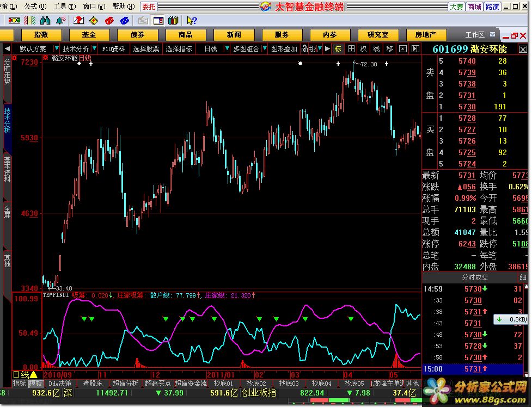Click the yellow diamond arrow icon
Screen dimensions: 532x408
coord(94,21)
